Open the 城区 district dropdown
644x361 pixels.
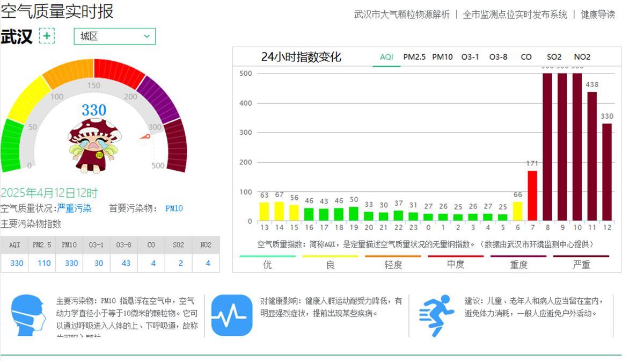coord(114,37)
